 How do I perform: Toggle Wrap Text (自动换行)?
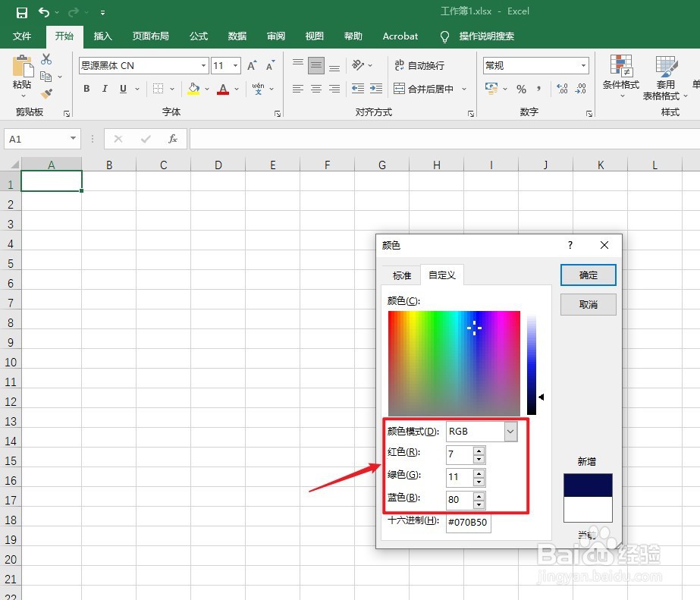(x=419, y=66)
